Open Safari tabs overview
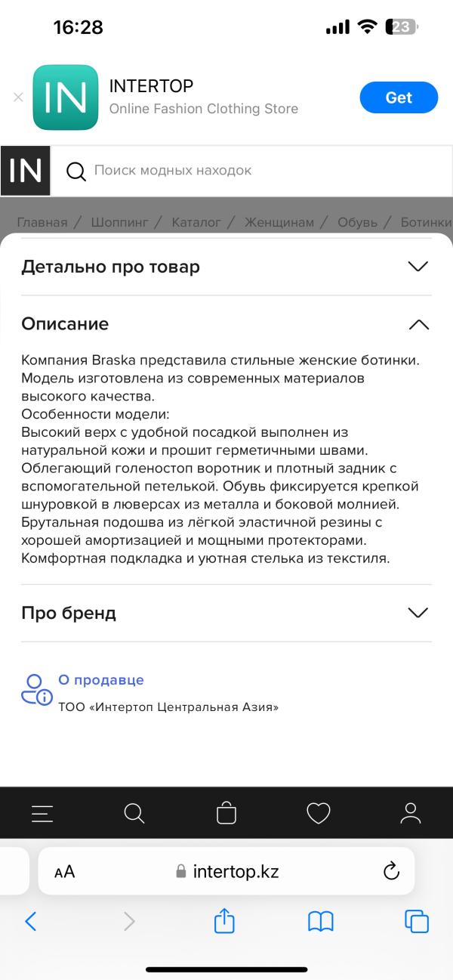453x980 pixels. point(417,921)
